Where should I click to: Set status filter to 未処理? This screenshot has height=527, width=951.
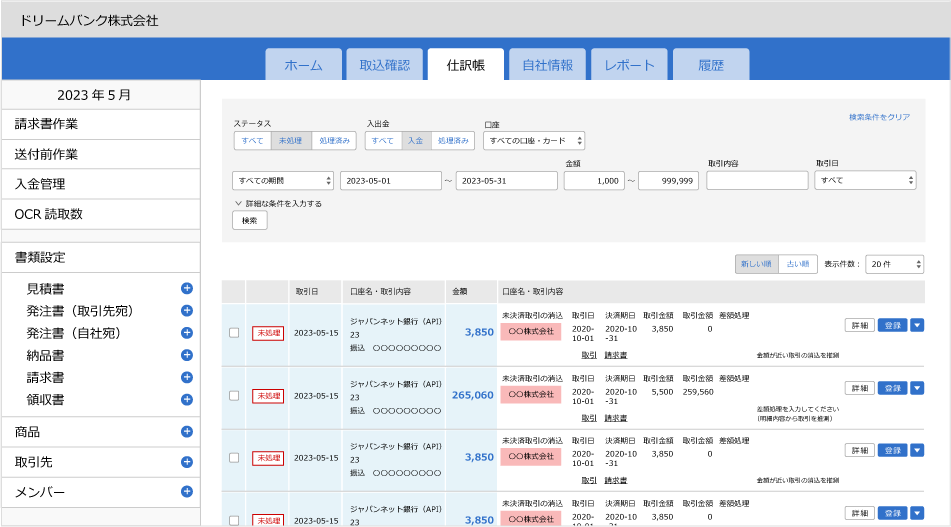[x=291, y=141]
